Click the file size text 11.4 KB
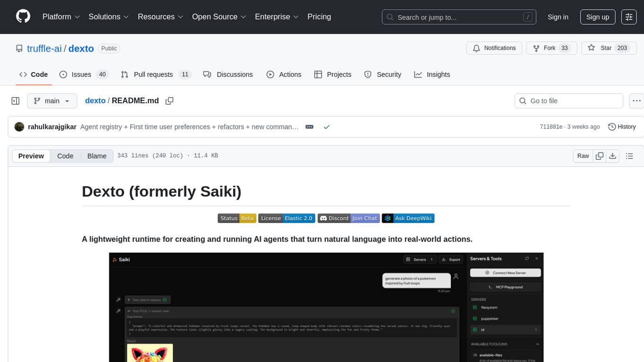Screen dimensions: 644x362 click(206, 156)
